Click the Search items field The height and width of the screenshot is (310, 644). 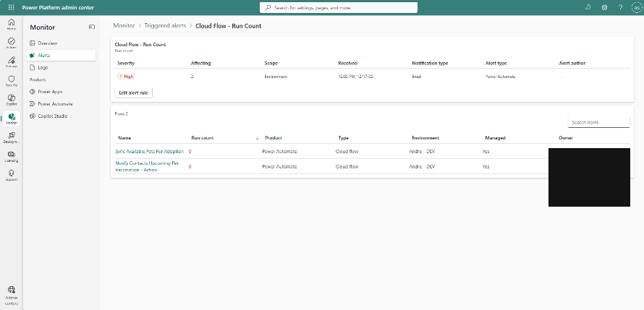coord(598,122)
